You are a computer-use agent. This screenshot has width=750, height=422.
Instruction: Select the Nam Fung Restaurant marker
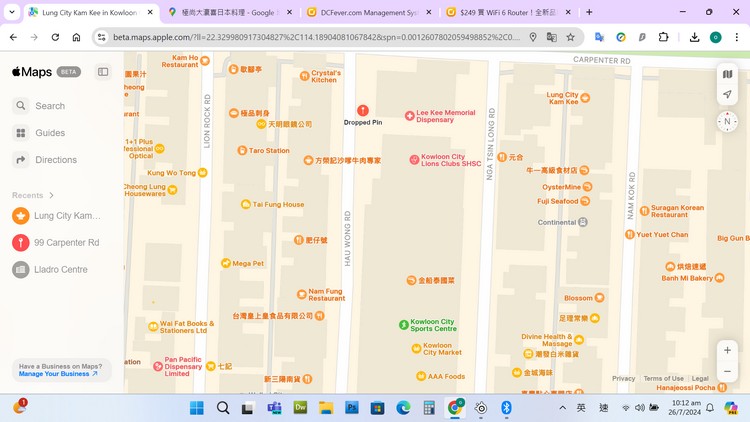pos(301,294)
